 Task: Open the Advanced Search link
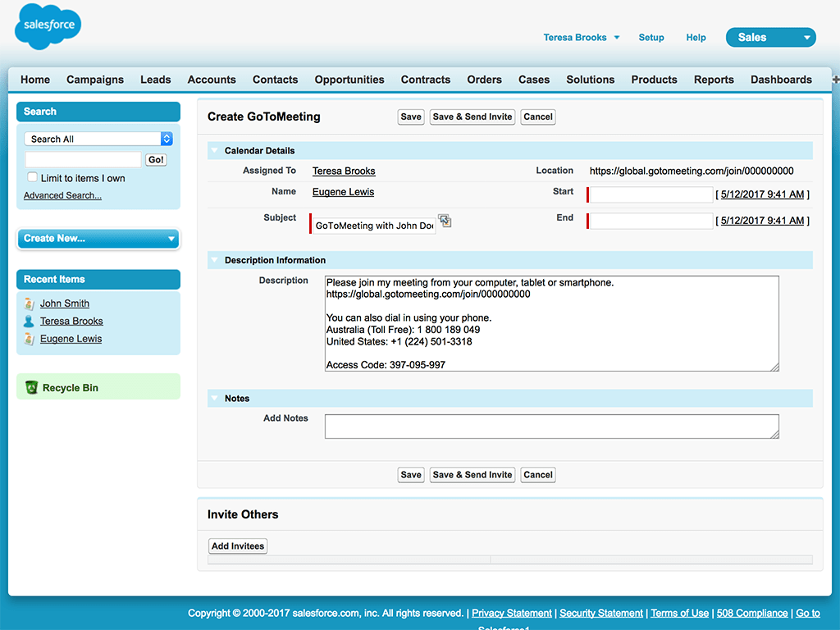(x=62, y=196)
